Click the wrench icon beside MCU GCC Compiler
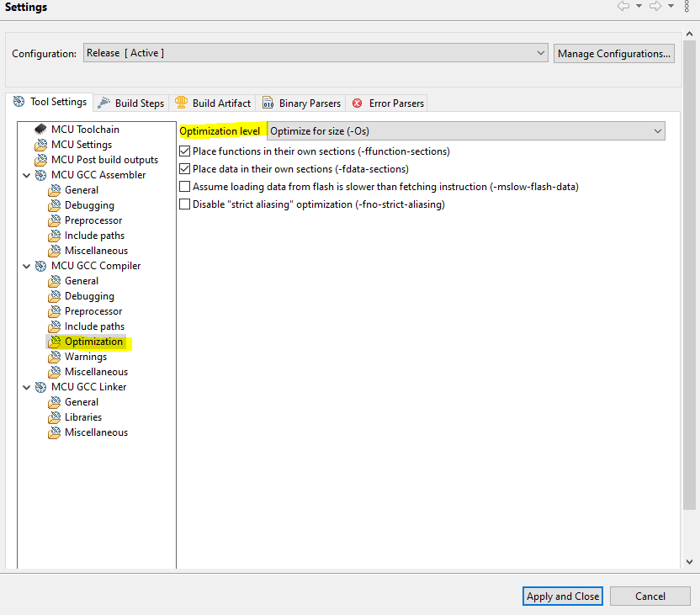This screenshot has width=700, height=615. 40,265
